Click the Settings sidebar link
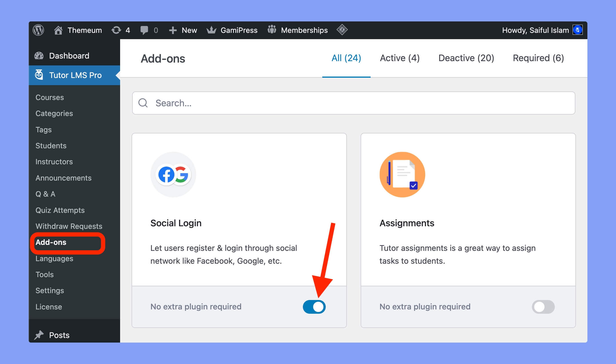Viewport: 616px width, 364px height. tap(49, 290)
